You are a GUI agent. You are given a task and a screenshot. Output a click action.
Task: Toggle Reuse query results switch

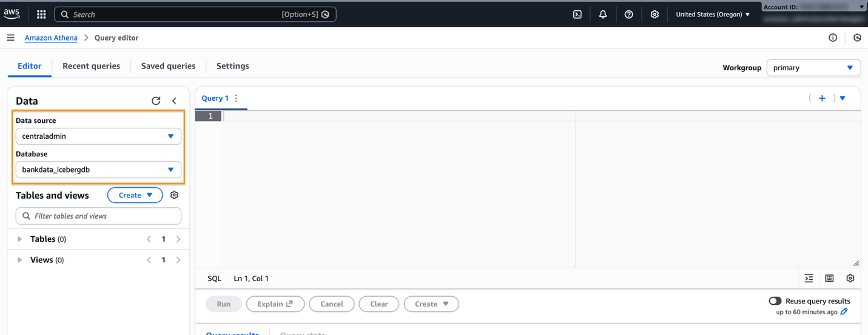[x=775, y=301]
